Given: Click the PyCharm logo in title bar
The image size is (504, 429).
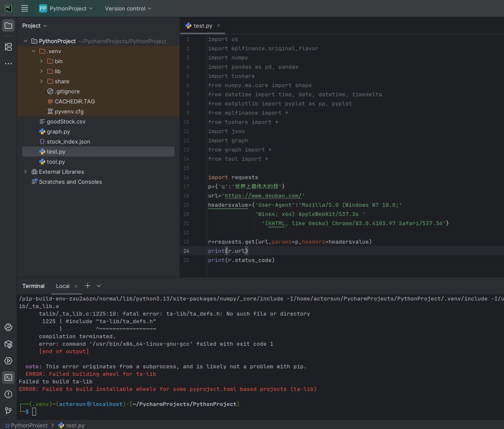Looking at the screenshot, I should 8,8.
